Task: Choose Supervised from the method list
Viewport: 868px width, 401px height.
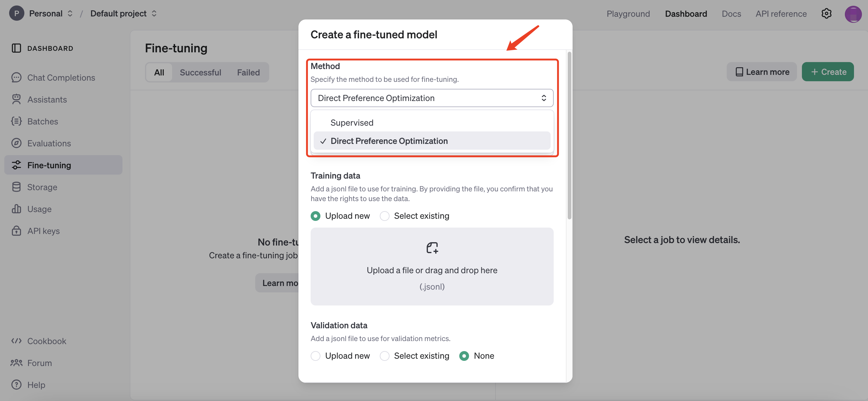Action: coord(352,123)
